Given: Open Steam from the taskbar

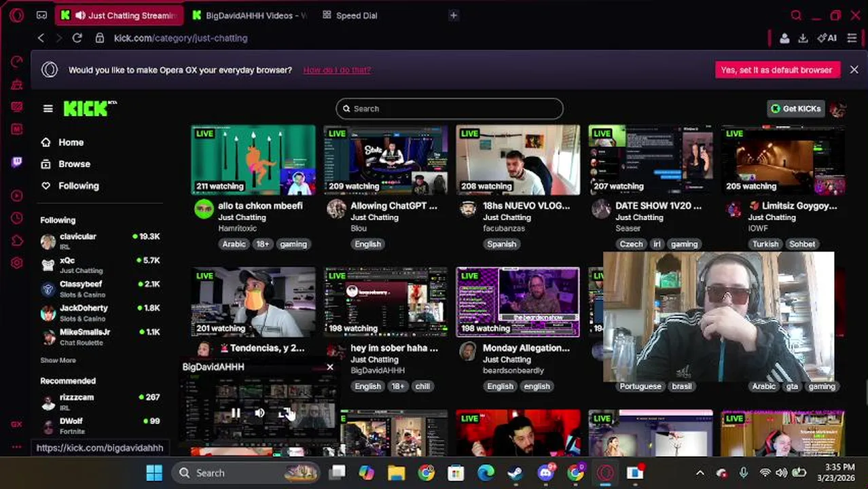Looking at the screenshot, I should click(x=516, y=473).
